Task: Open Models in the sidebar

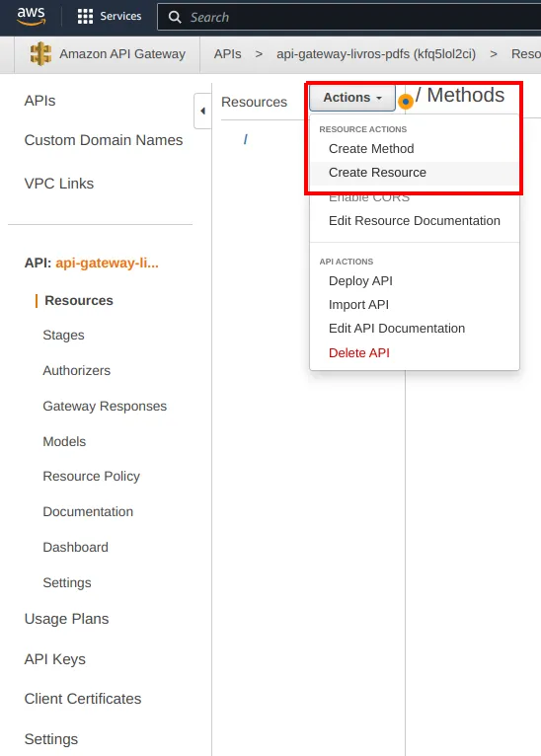Action: point(64,441)
